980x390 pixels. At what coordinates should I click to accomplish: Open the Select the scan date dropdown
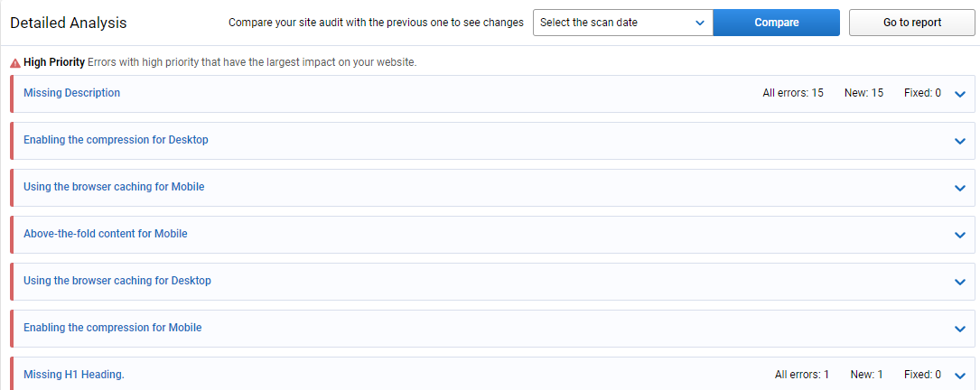point(622,23)
